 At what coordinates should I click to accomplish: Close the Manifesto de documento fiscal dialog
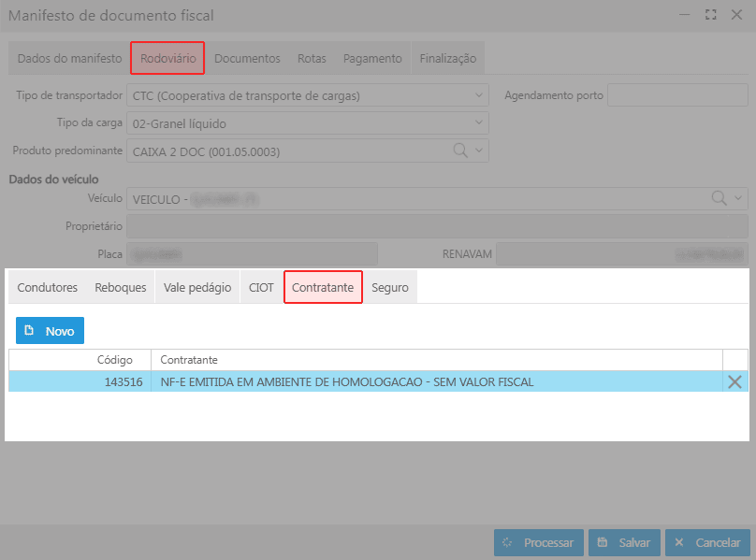coord(734,15)
